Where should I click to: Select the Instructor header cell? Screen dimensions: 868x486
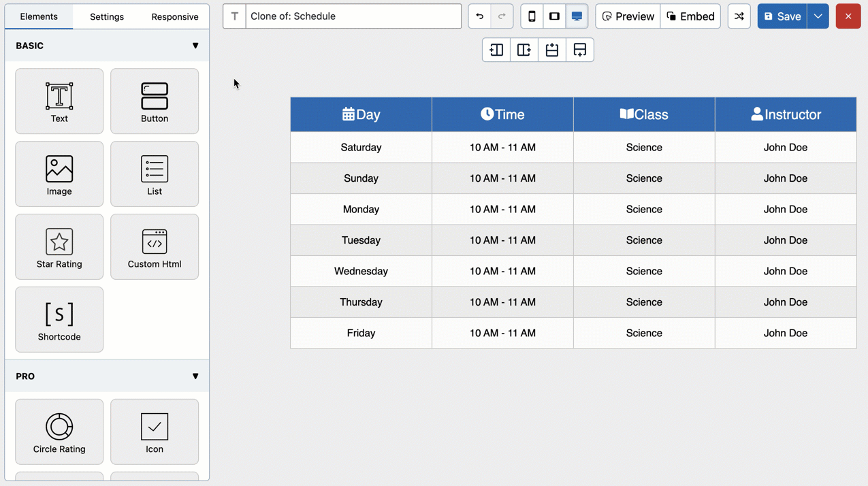786,114
